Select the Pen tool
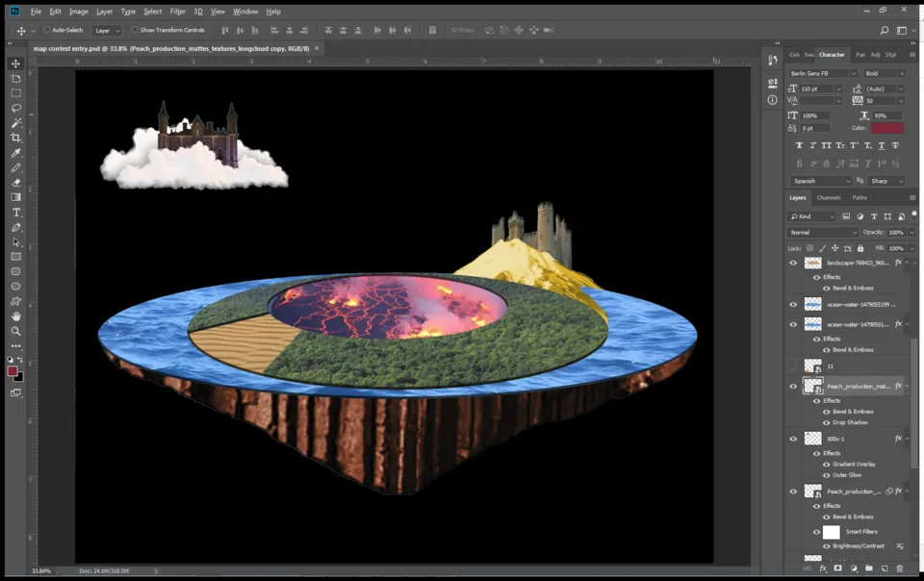Viewport: 924px width, 581px height. [x=16, y=228]
